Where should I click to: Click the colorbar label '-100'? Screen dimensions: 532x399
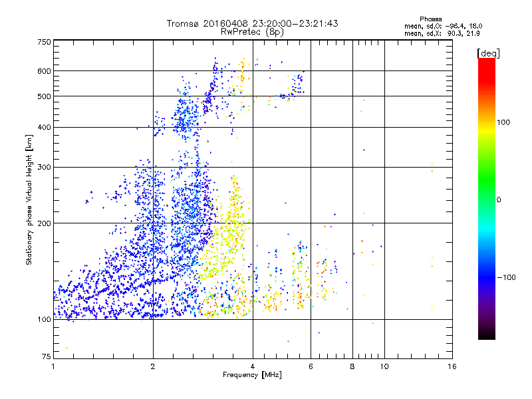(x=506, y=277)
